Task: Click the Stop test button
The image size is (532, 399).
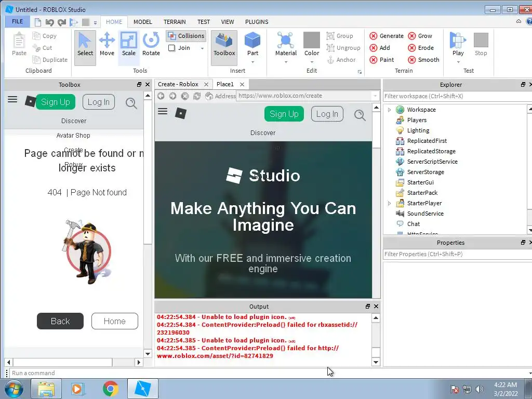Action: pyautogui.click(x=481, y=44)
